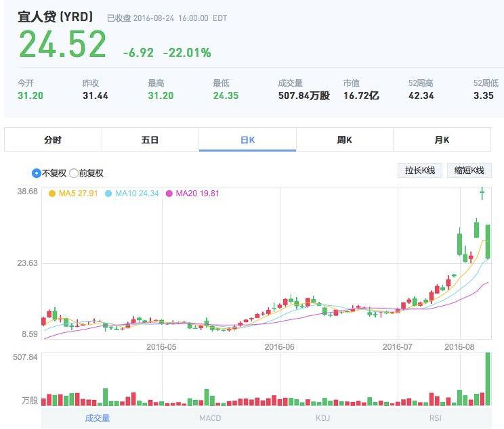Screen dimensions: 504x429
Task: Click the MA5 27.91 legend label
Action: (78, 194)
